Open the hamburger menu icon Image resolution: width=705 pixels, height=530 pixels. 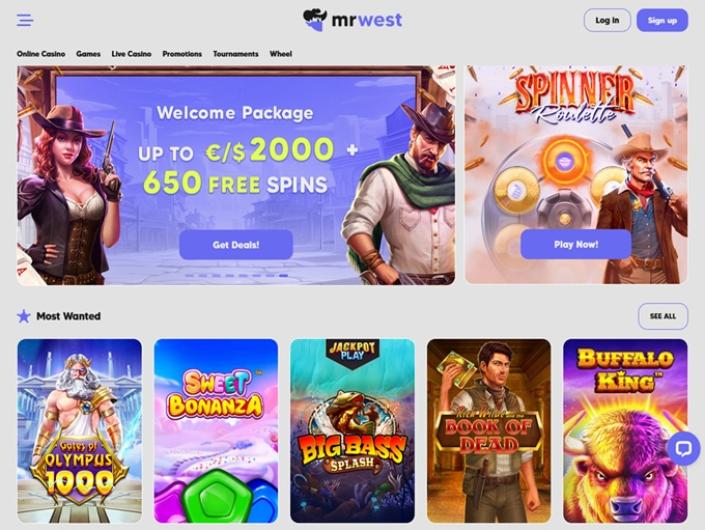[25, 20]
